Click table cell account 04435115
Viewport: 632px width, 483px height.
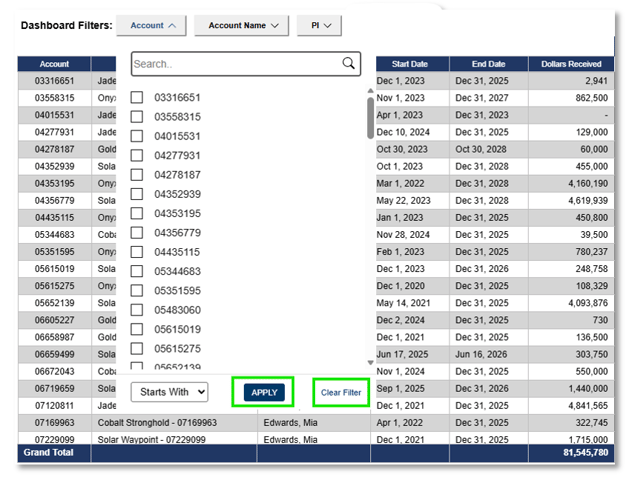click(54, 217)
